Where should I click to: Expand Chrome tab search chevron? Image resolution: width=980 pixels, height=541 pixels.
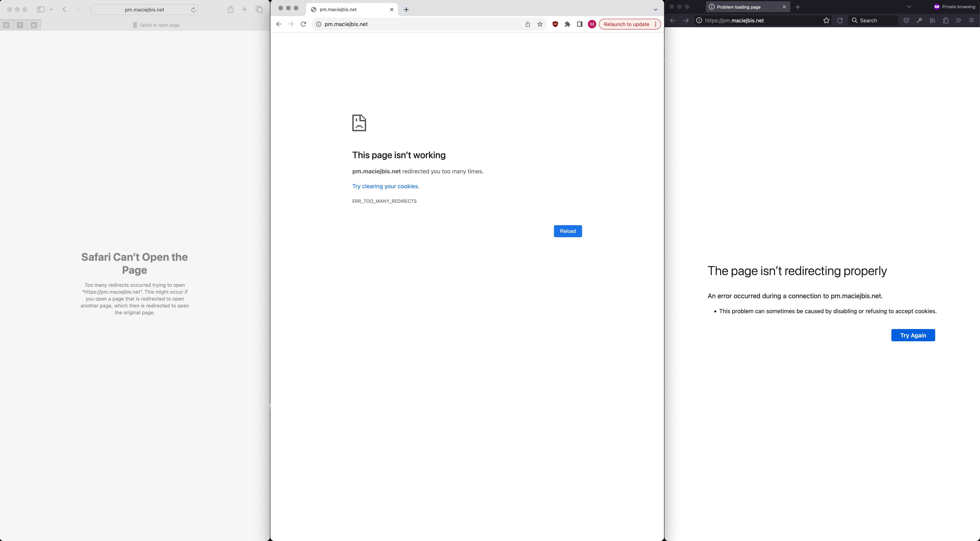point(655,10)
